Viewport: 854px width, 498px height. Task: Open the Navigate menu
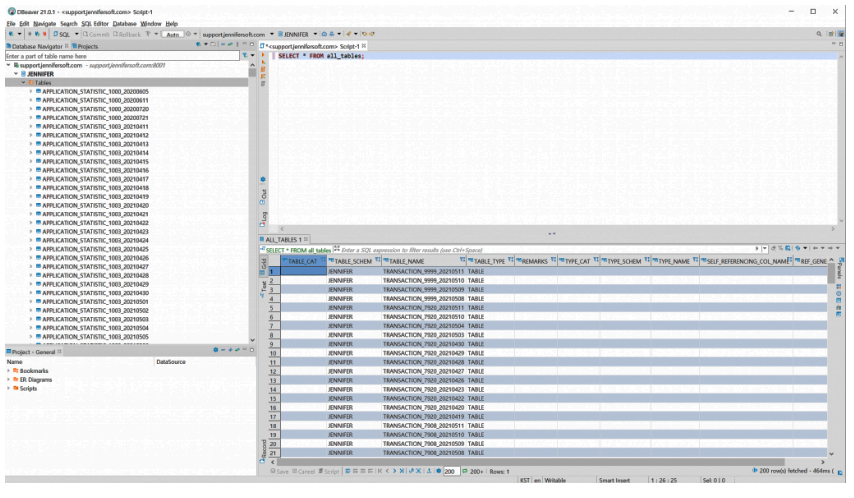[x=45, y=24]
